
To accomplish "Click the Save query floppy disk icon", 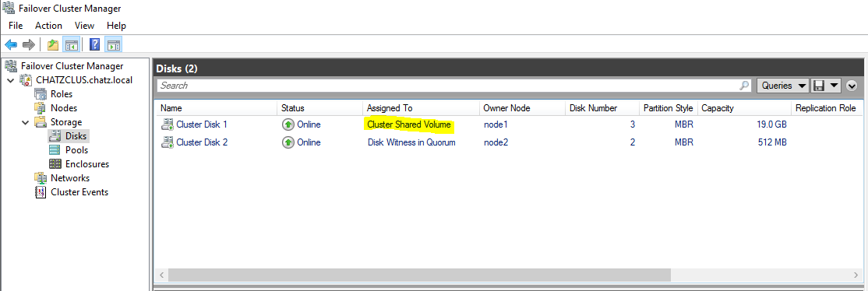I will [818, 86].
